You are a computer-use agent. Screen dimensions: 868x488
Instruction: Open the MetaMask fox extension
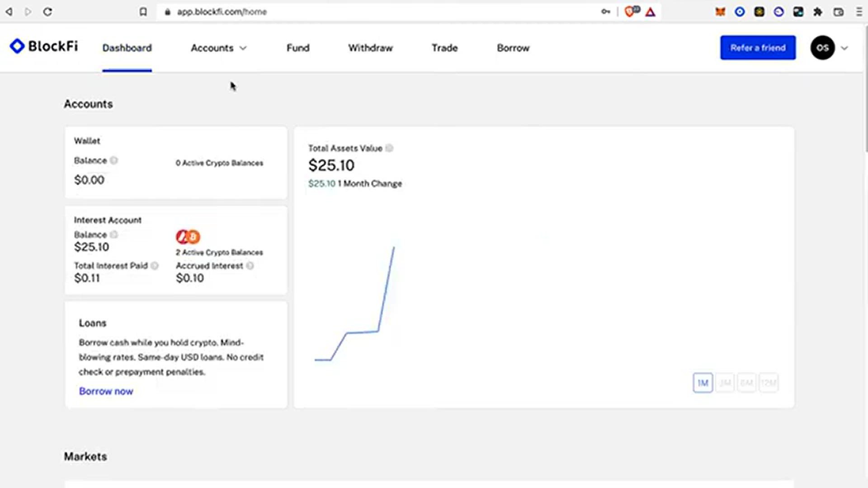[x=720, y=12]
